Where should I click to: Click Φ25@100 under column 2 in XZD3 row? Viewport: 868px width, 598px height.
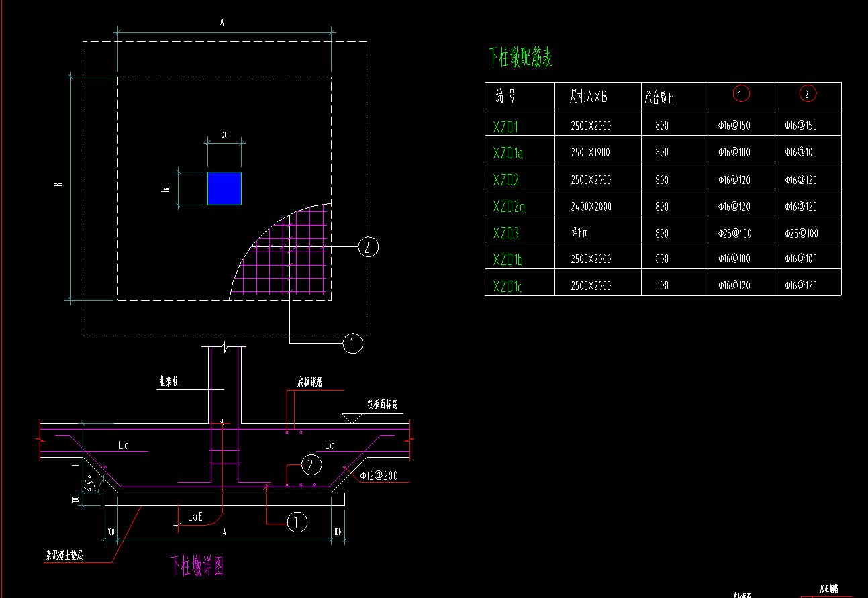pos(801,234)
